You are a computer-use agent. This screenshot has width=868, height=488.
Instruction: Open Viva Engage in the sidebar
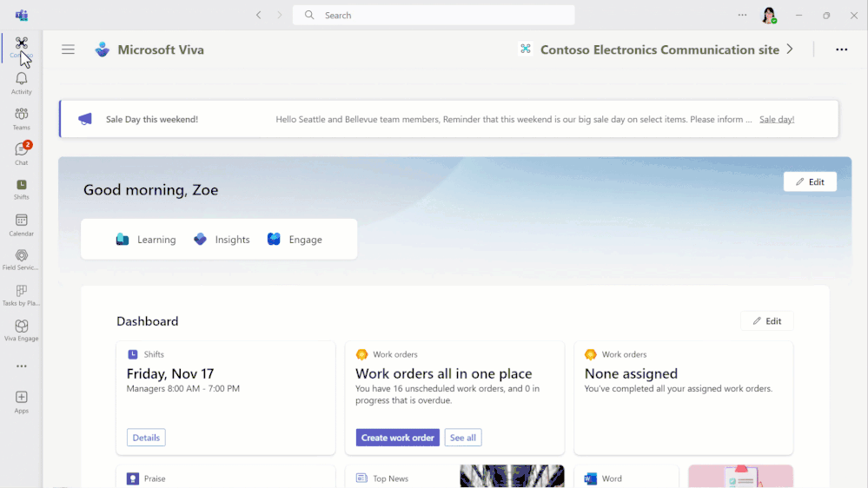click(21, 331)
